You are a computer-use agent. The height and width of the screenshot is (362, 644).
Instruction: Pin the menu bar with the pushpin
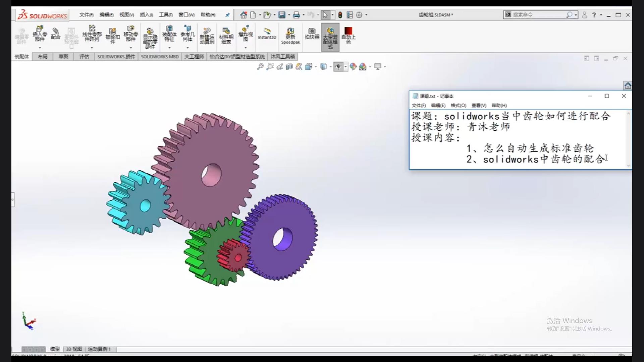click(227, 15)
